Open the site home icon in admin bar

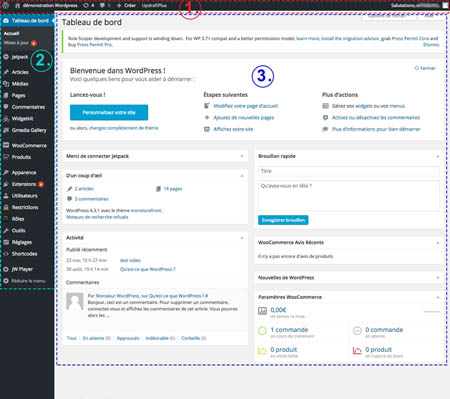point(18,5)
